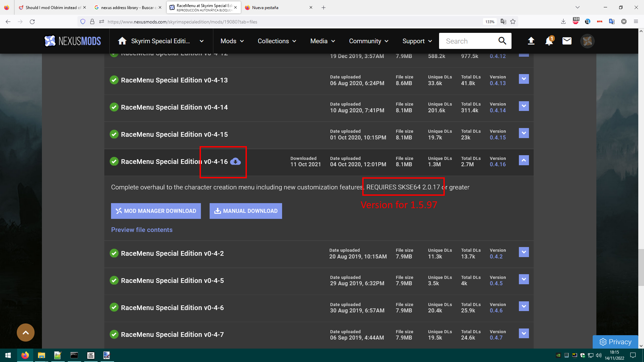The height and width of the screenshot is (362, 644).
Task: Expand the RaceMenu v0-4-6 file entry
Action: tap(524, 307)
